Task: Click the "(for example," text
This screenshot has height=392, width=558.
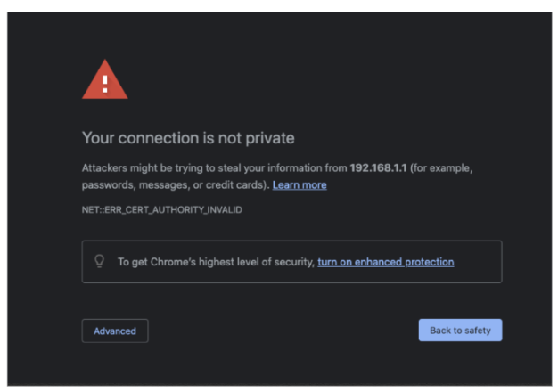Action: tap(442, 167)
